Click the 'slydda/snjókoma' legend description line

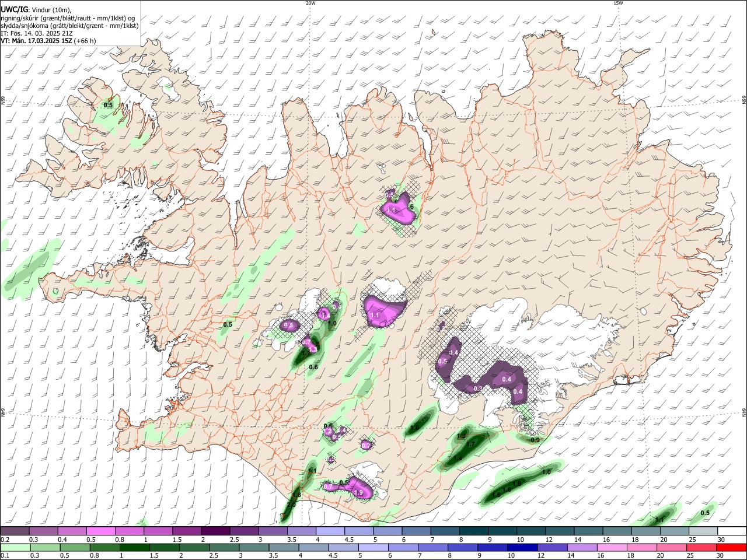click(x=69, y=26)
